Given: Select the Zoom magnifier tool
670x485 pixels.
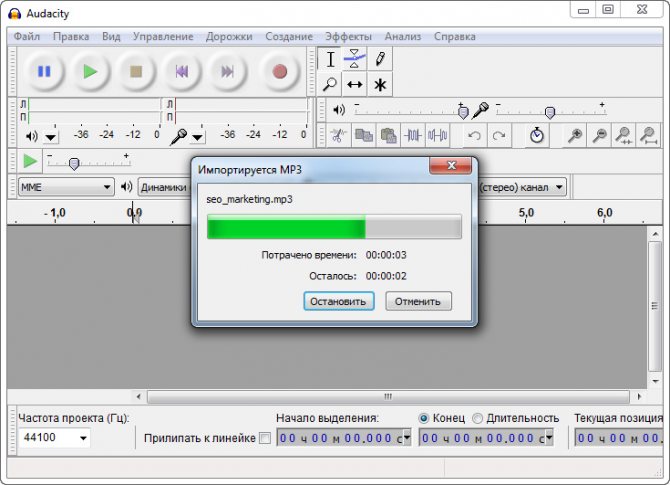Looking at the screenshot, I should click(x=330, y=85).
